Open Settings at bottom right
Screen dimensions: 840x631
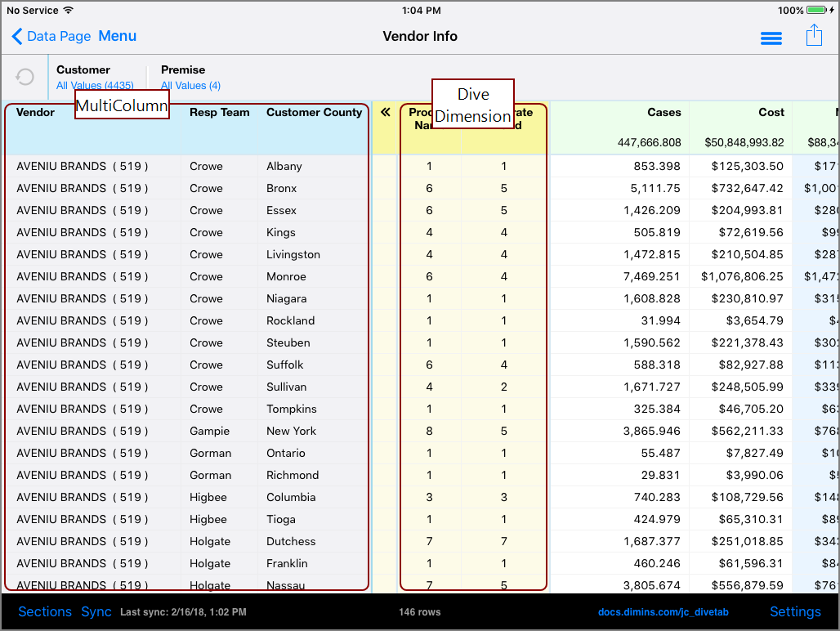(x=795, y=611)
